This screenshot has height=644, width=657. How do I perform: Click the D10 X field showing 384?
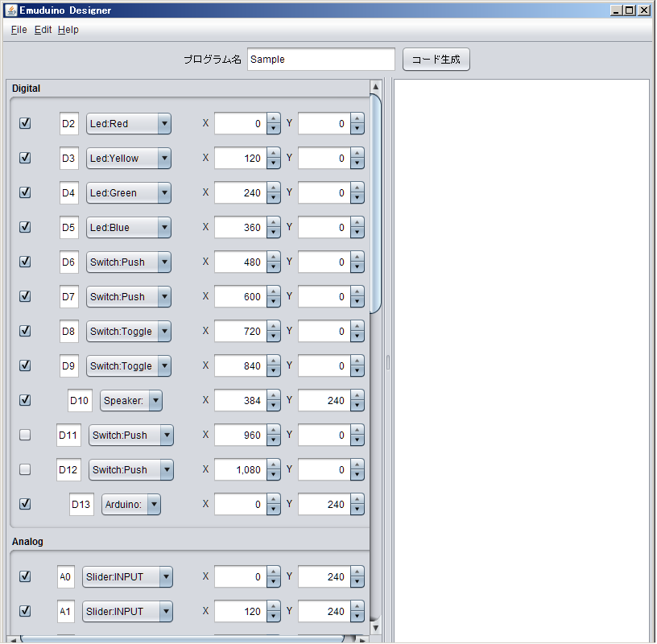(x=241, y=401)
